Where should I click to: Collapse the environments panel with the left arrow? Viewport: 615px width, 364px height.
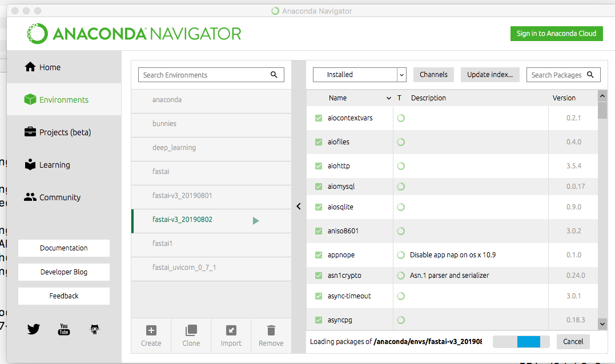coord(299,206)
